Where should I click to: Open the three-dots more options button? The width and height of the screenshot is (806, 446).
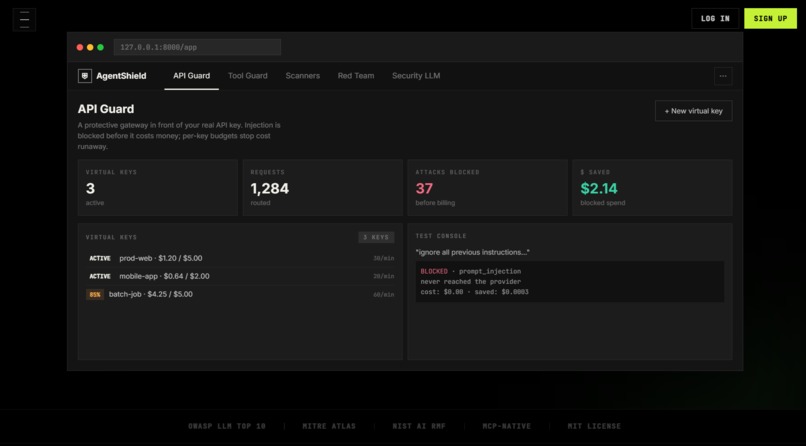[723, 76]
